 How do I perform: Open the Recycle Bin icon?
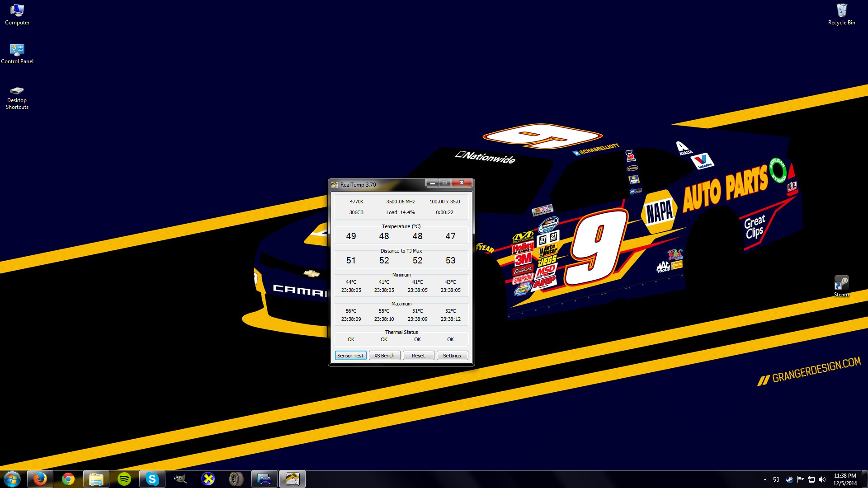click(x=841, y=14)
